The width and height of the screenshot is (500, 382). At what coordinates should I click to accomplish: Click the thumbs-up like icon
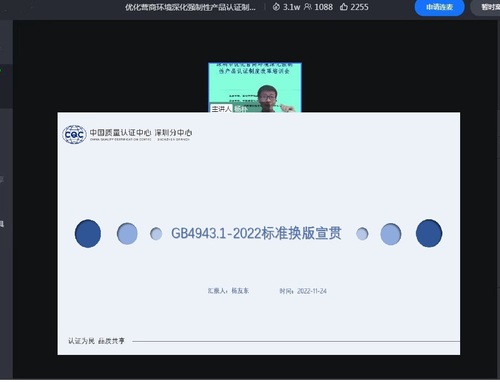pos(344,7)
